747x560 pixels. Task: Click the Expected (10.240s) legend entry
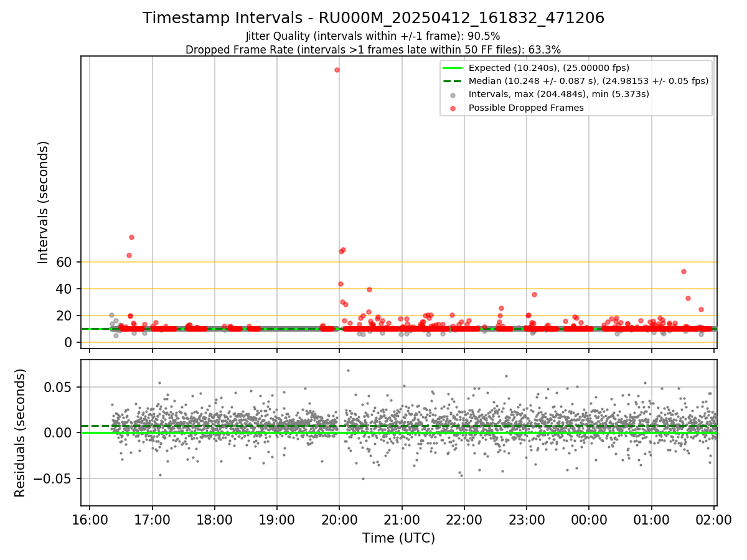point(549,68)
